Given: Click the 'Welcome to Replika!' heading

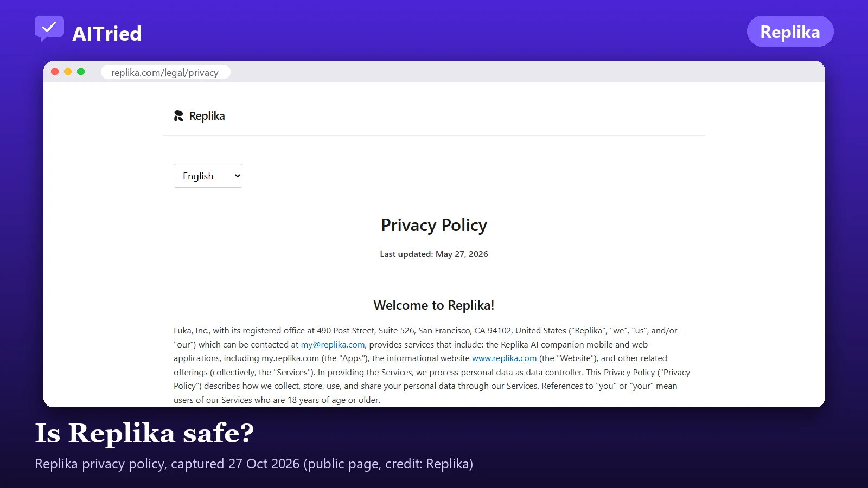Looking at the screenshot, I should pyautogui.click(x=434, y=305).
